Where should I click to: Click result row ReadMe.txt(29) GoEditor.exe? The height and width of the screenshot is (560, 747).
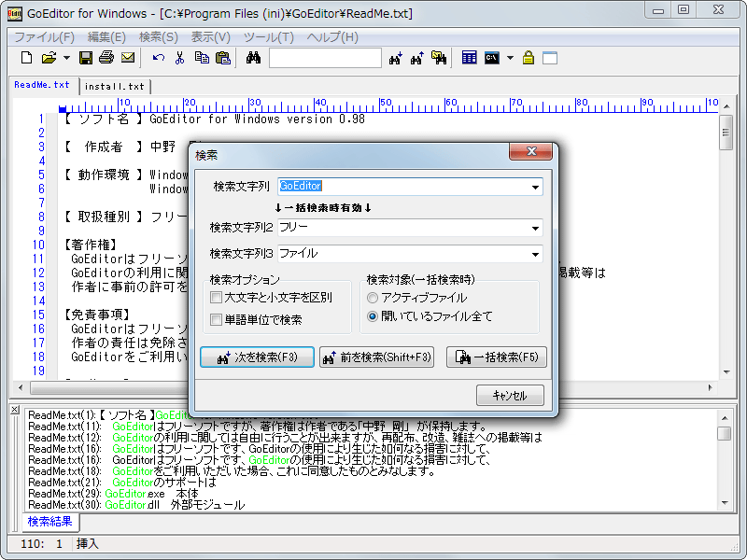[x=113, y=494]
